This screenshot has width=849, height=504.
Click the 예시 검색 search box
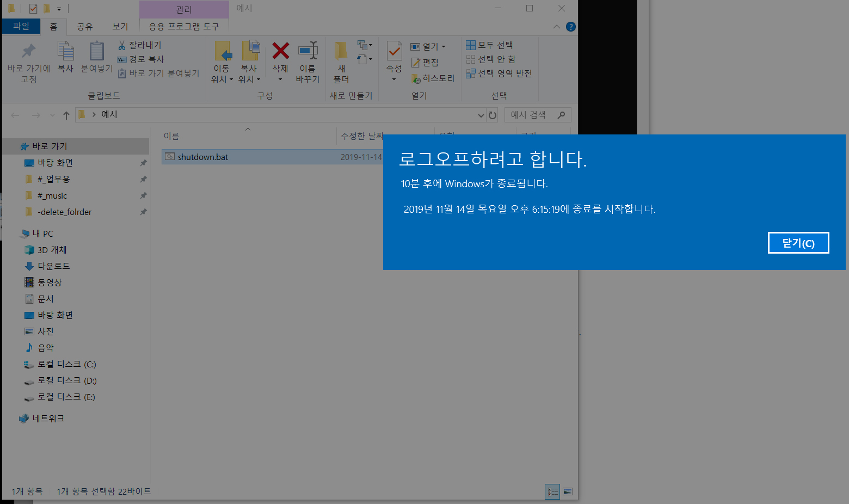point(537,115)
